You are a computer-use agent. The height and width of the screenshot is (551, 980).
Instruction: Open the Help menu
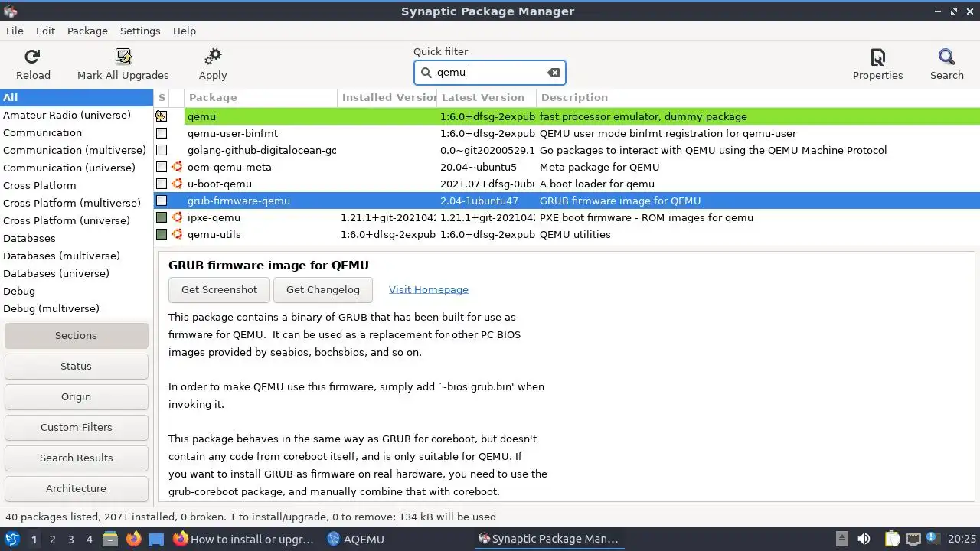185,31
